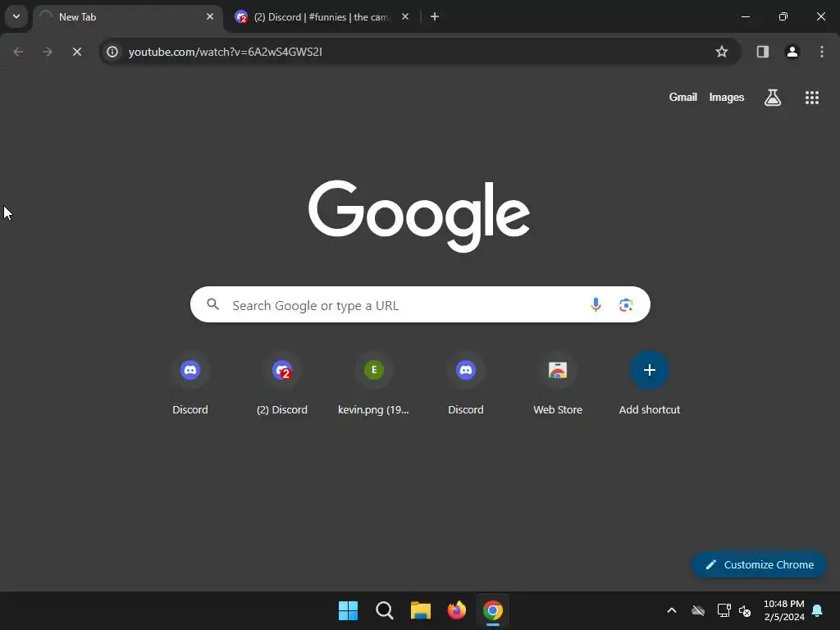Viewport: 840px width, 630px height.
Task: Open the Web Store shortcut
Action: (558, 384)
